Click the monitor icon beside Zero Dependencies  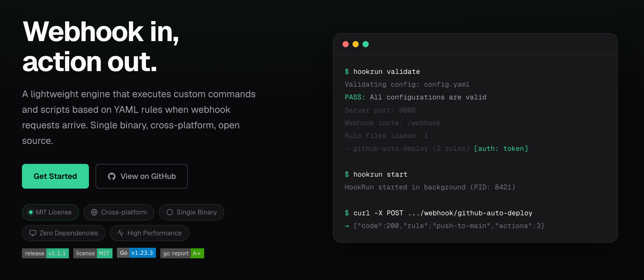click(x=33, y=233)
